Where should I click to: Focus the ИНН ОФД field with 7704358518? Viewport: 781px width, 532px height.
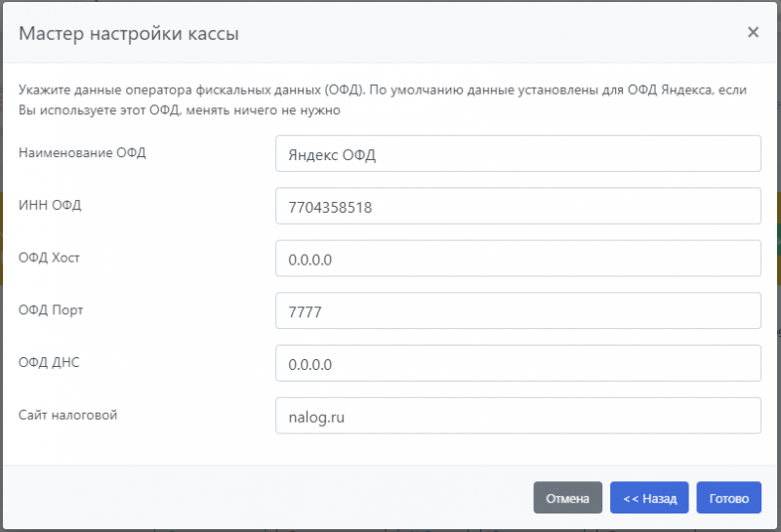click(x=517, y=206)
